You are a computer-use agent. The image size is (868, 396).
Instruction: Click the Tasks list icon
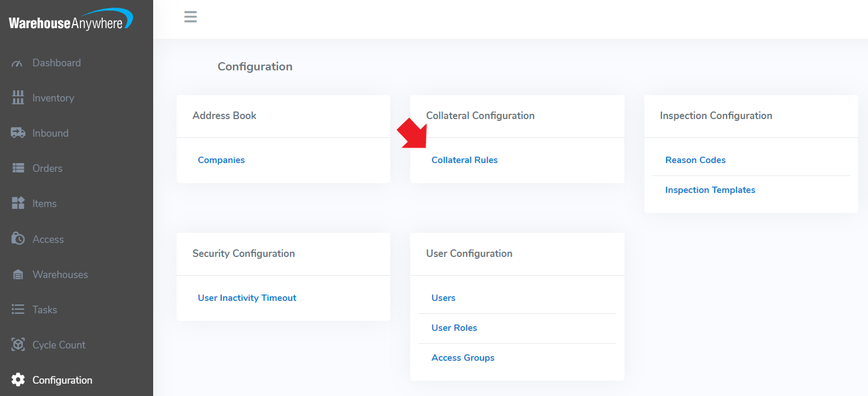pyautogui.click(x=18, y=310)
